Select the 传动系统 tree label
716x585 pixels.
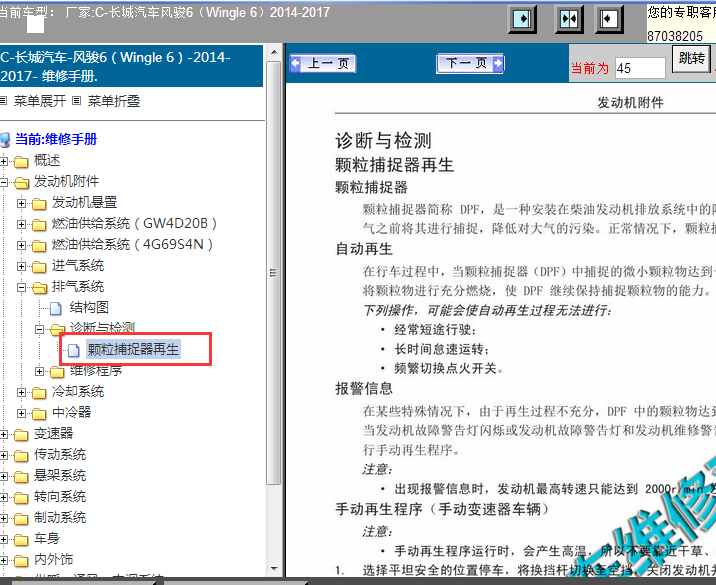[60, 454]
